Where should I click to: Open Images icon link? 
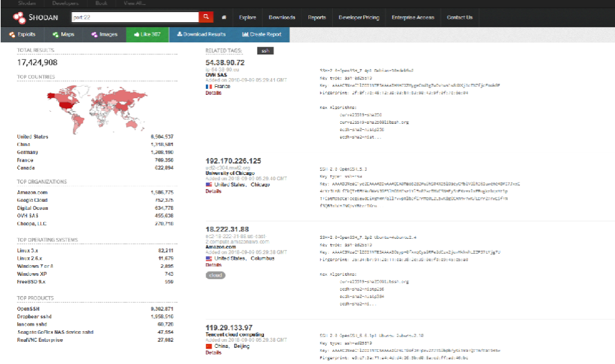pos(104,34)
